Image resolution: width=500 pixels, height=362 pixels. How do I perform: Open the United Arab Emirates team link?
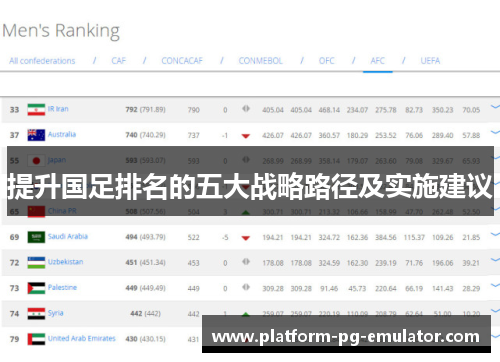(82, 338)
